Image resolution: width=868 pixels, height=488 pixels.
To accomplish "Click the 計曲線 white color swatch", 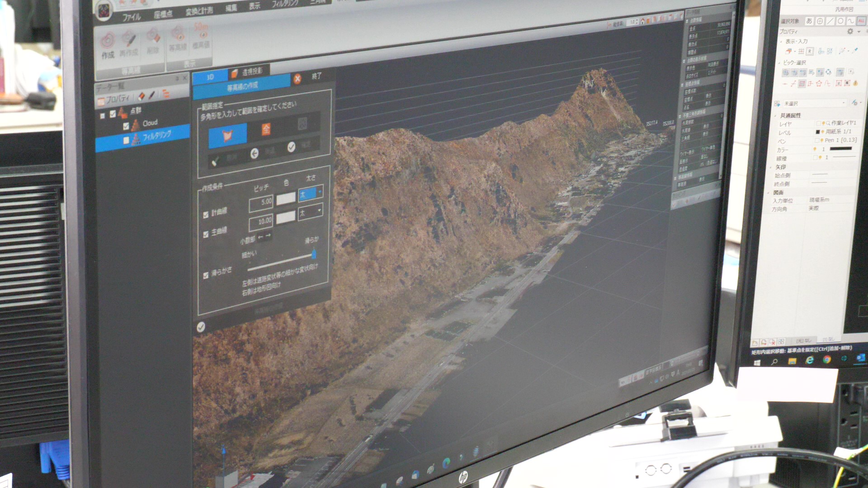I will tap(286, 198).
